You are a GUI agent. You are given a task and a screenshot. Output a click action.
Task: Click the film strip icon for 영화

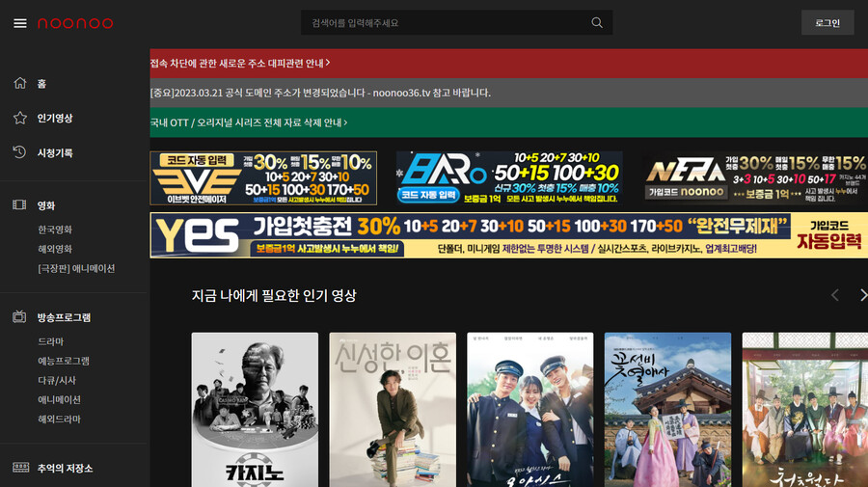point(20,205)
